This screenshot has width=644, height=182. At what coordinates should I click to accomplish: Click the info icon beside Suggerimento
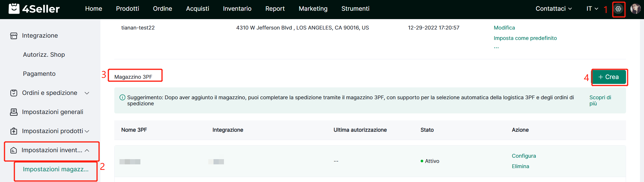point(122,98)
